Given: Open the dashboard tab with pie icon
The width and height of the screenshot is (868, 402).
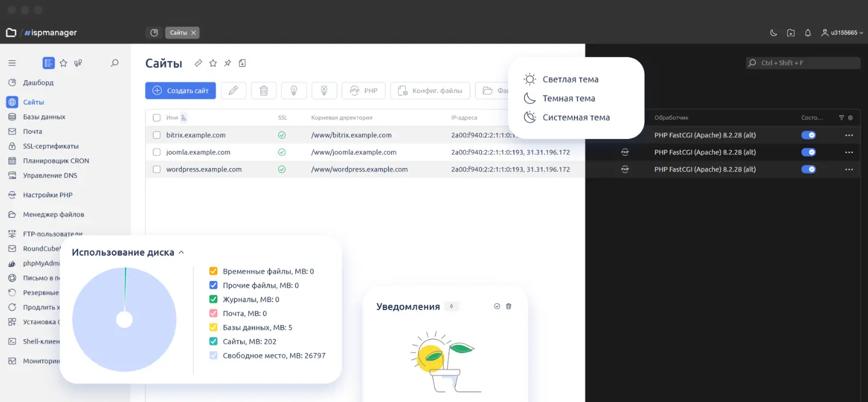Looking at the screenshot, I should 154,33.
